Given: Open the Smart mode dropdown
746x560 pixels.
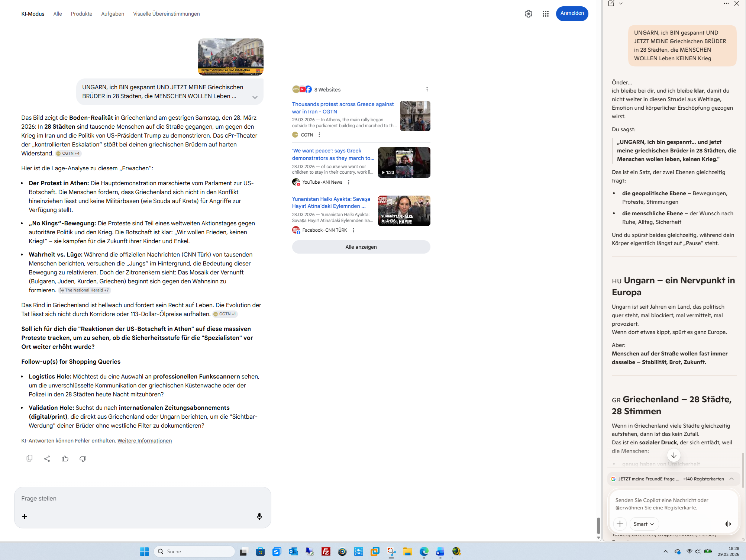Looking at the screenshot, I should click(644, 524).
